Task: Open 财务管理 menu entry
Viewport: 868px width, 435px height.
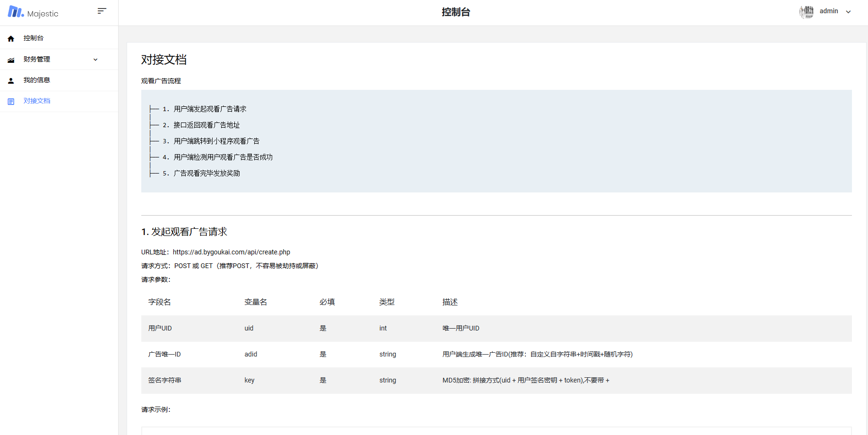Action: (x=37, y=60)
